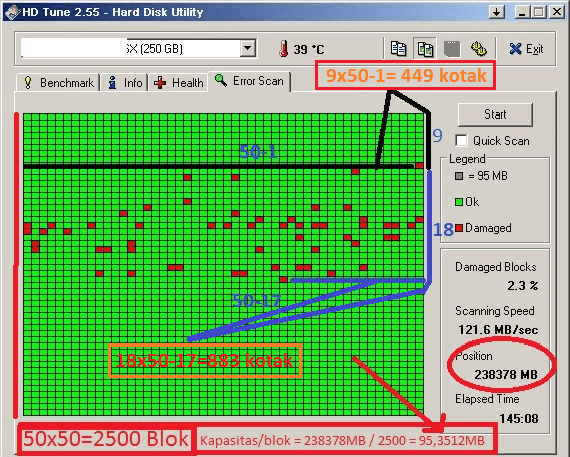
Task: Click the Damaged Blocks 2.3 % value
Action: (522, 285)
